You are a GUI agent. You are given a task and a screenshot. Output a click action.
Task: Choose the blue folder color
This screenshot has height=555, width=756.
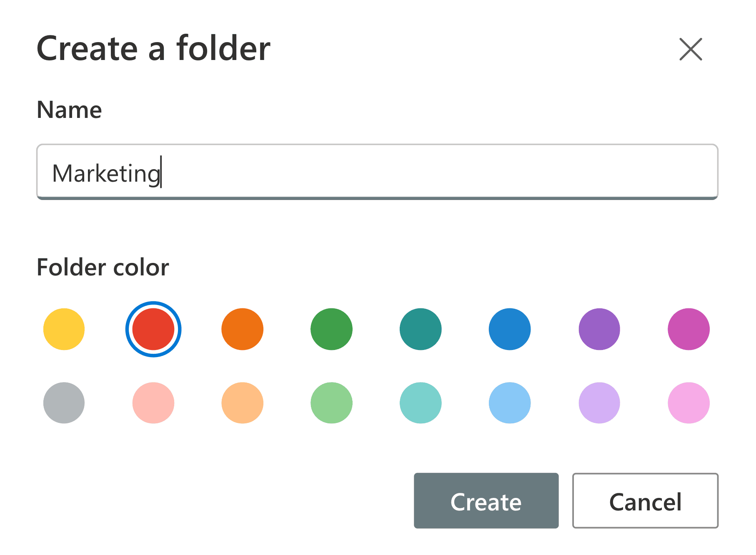pyautogui.click(x=509, y=329)
